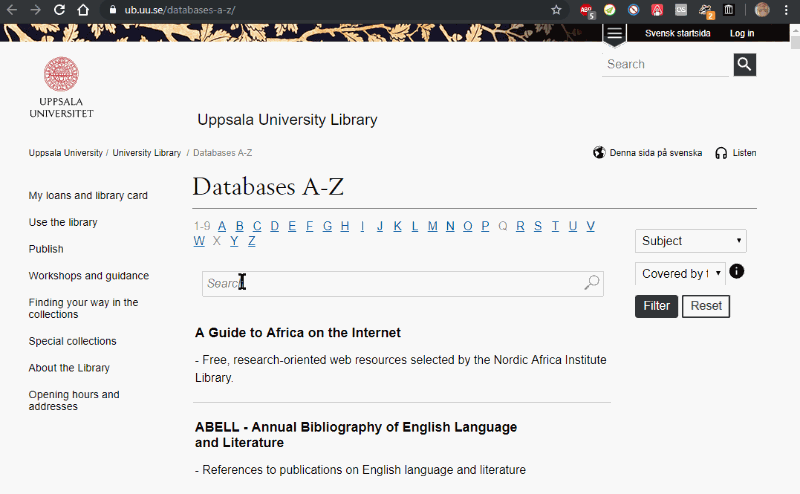The height and width of the screenshot is (494, 800).
Task: Click the top site search magnifier button
Action: pyautogui.click(x=744, y=64)
